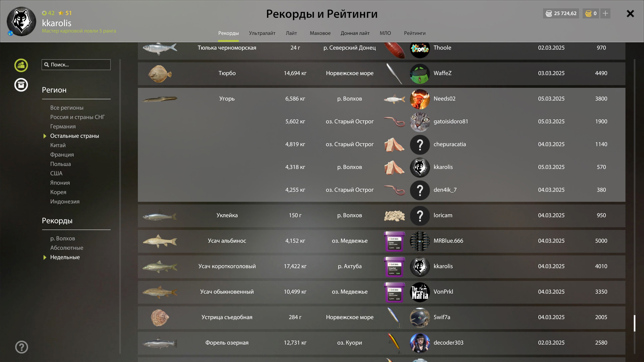
Task: Click the kkarolis wolf profile avatar
Action: 21,21
